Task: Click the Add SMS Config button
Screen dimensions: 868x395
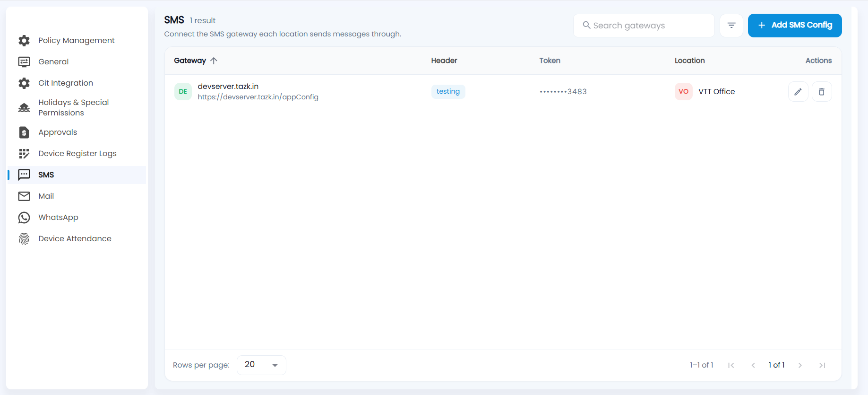Action: coord(795,26)
